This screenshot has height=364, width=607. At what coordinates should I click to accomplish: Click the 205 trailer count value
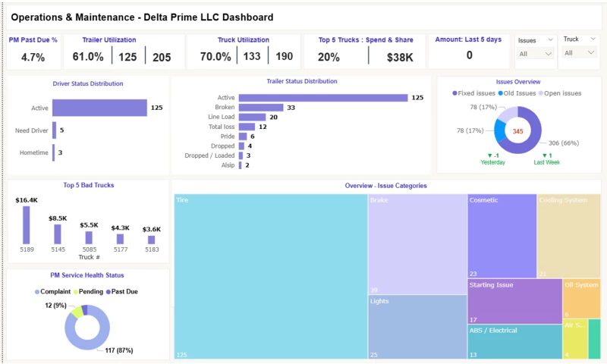click(x=162, y=57)
